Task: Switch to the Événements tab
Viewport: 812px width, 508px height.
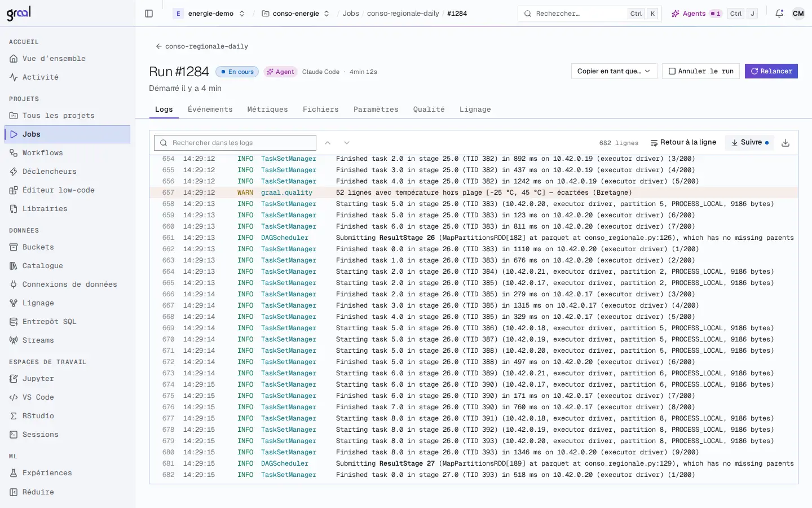Action: [210, 110]
